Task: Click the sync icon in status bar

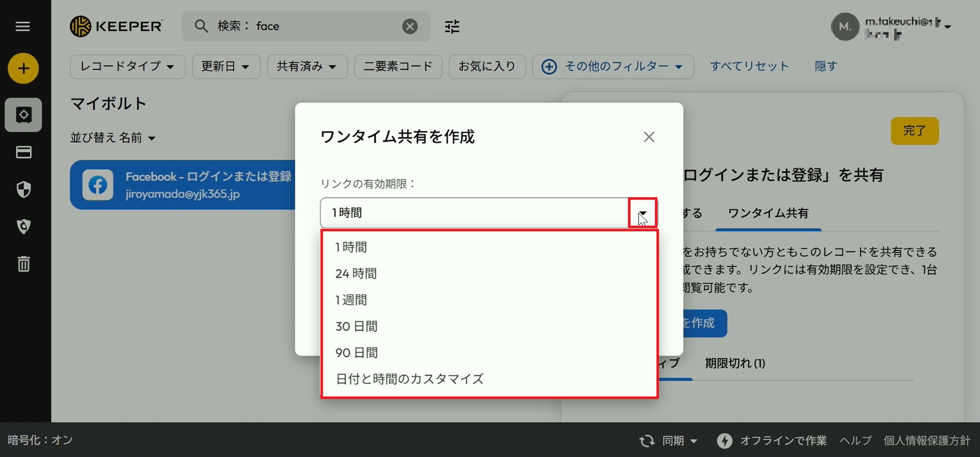Action: click(647, 440)
